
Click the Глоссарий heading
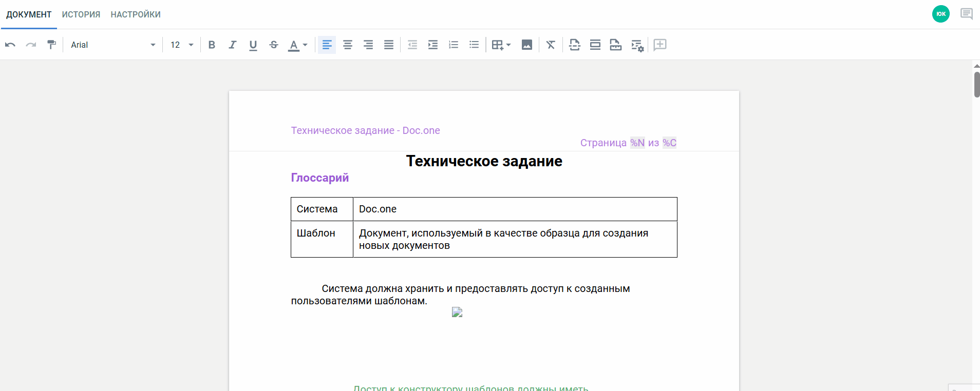(319, 178)
